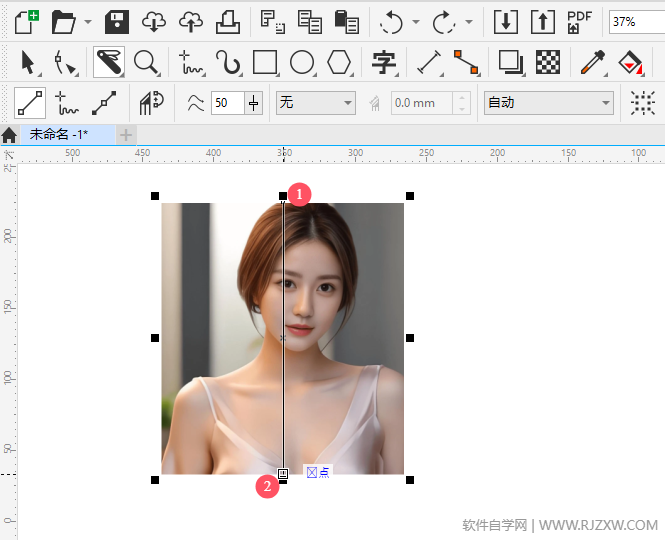Select the Knife tool
The image size is (665, 540).
pyautogui.click(x=109, y=62)
